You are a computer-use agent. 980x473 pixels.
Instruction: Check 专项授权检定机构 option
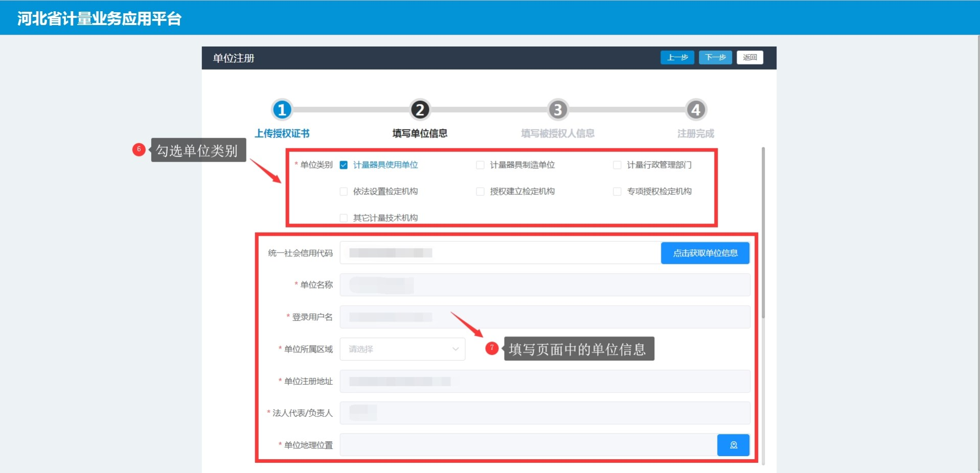[x=617, y=192]
